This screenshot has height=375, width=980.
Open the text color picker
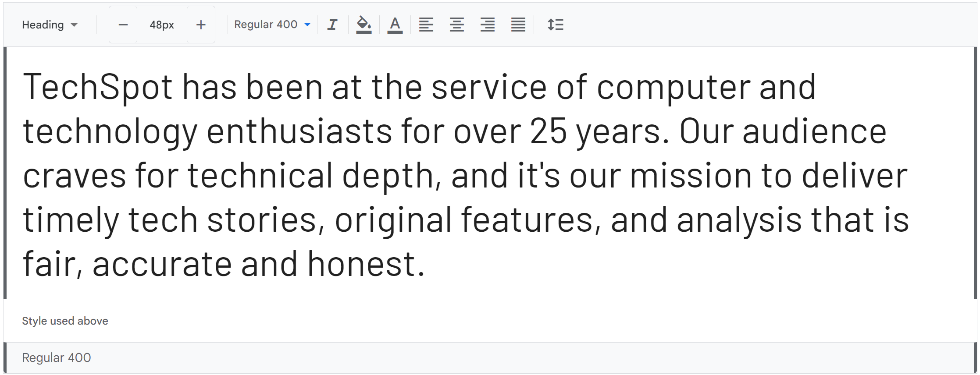pyautogui.click(x=395, y=25)
